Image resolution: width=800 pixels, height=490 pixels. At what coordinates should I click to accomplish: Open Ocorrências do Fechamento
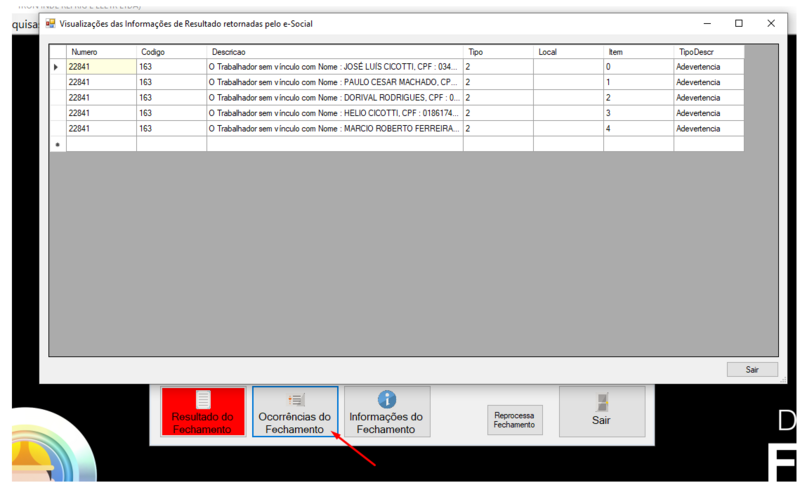pyautogui.click(x=295, y=412)
